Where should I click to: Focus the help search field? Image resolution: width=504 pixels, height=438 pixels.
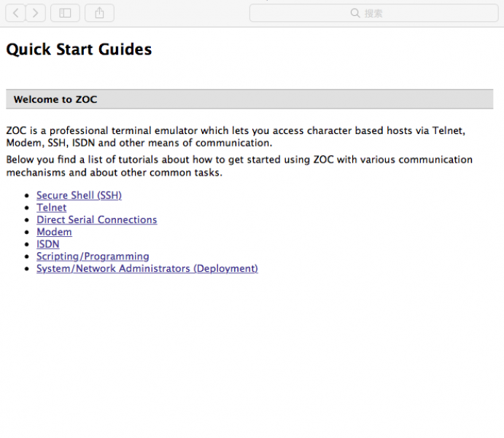374,13
